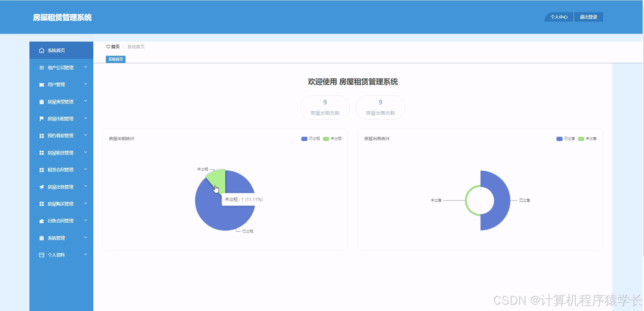The height and width of the screenshot is (311, 644).
Task: Click the grid icon beside 房屋购买管理
Action: 42,204
